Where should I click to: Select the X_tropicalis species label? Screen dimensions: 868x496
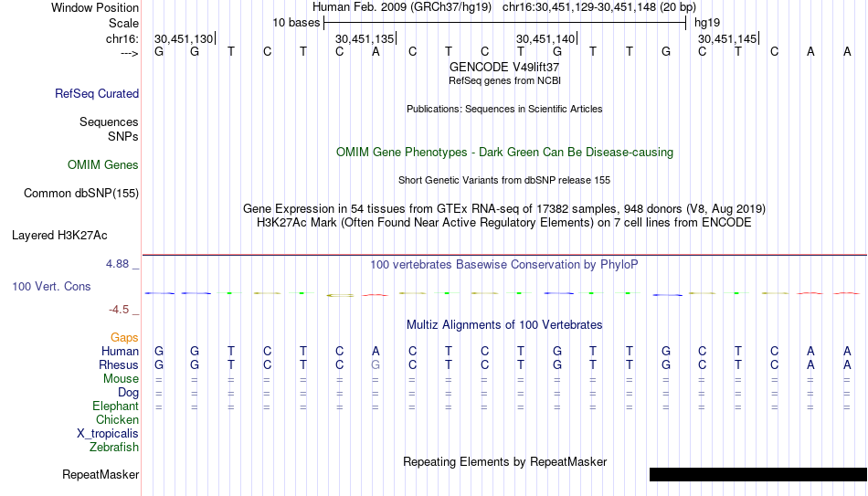108,434
